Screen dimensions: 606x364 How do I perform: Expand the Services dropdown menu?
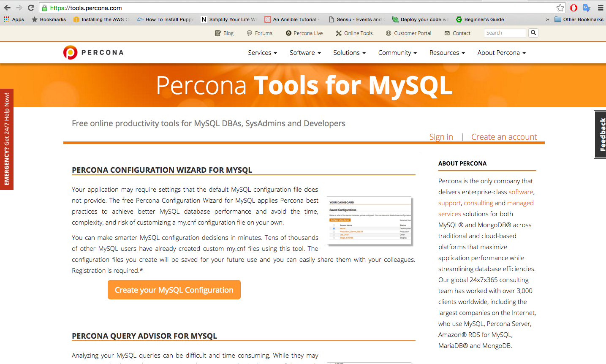coord(262,53)
